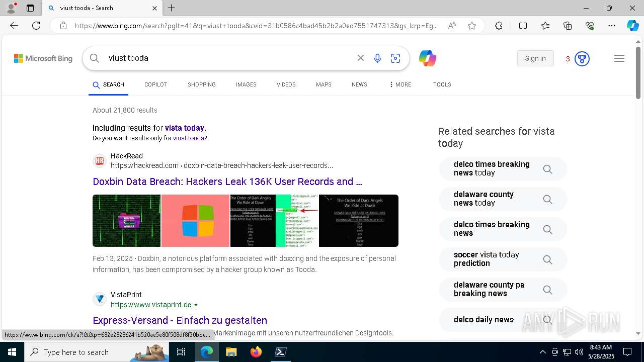This screenshot has width=644, height=362.
Task: Start voice search with microphone icon
Action: point(377,58)
